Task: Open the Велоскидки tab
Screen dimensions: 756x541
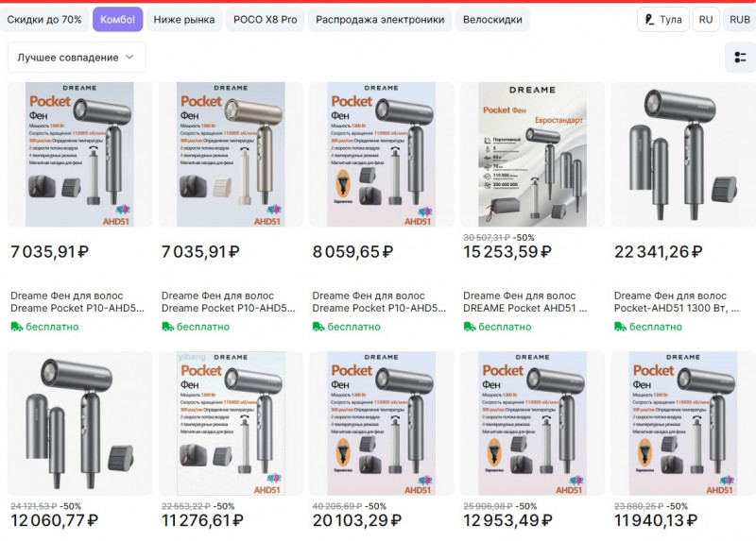Action: (x=492, y=20)
